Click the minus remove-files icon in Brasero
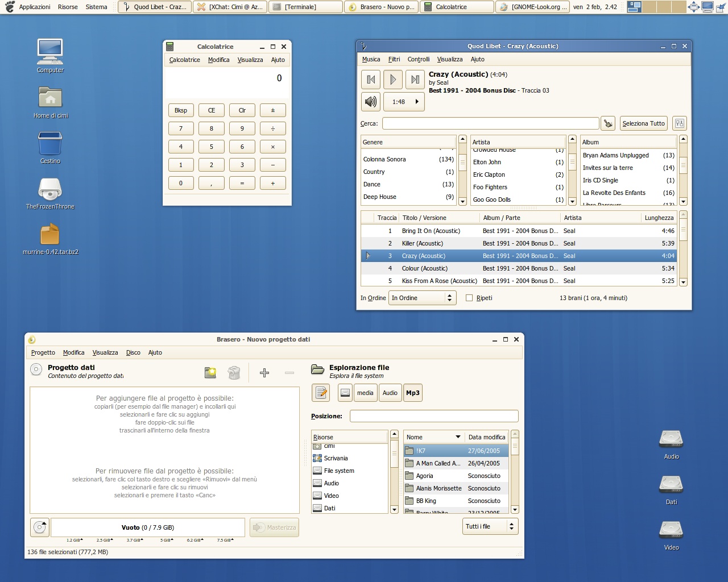 pos(289,373)
